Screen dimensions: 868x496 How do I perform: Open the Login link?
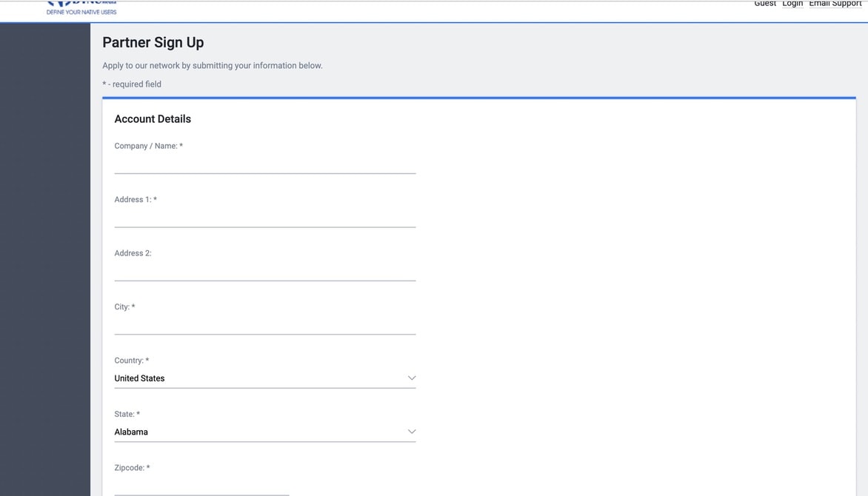click(792, 4)
